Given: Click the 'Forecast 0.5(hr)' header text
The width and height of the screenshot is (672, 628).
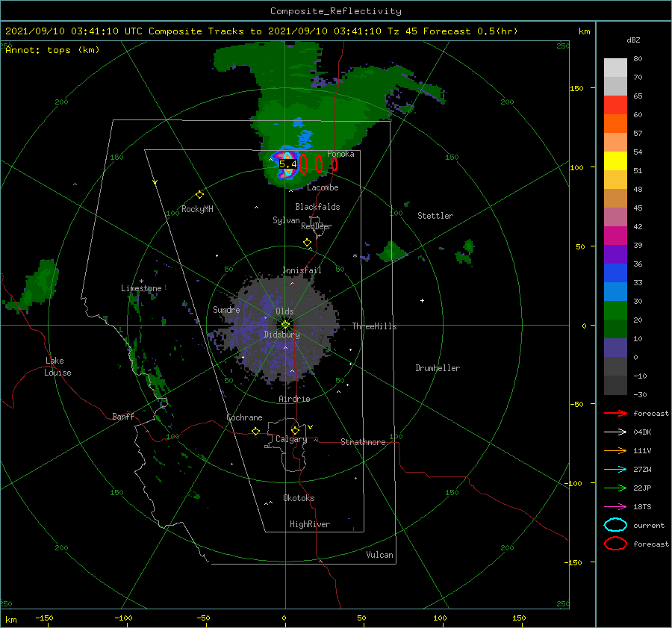Looking at the screenshot, I should [x=470, y=31].
